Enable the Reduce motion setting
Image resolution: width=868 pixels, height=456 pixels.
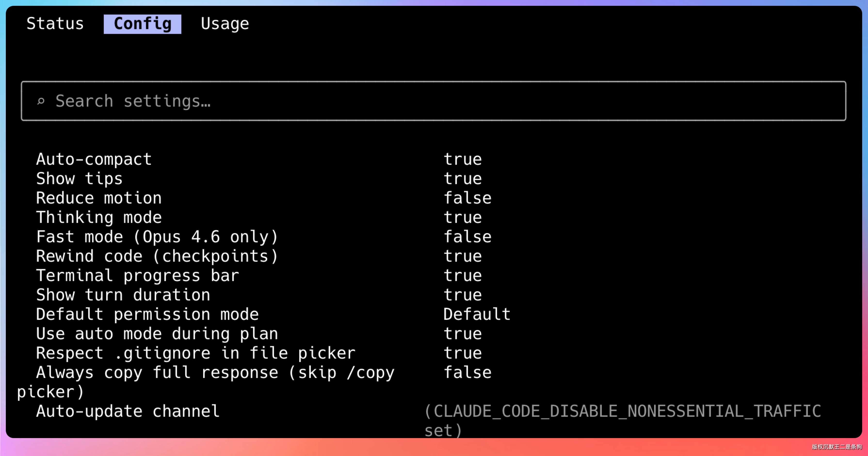pos(467,198)
